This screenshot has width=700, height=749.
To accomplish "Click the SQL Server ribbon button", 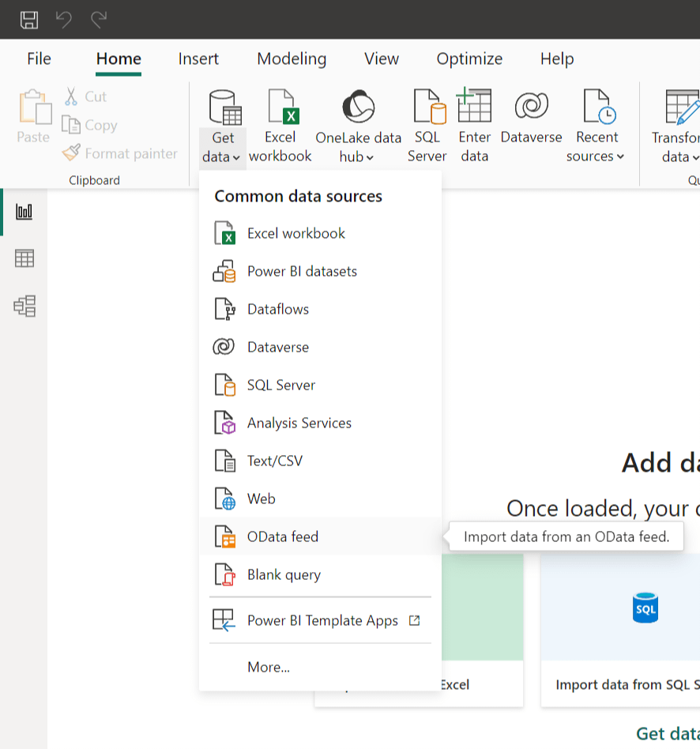I will click(427, 126).
